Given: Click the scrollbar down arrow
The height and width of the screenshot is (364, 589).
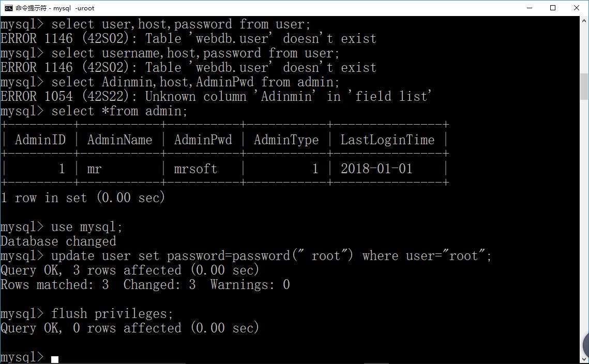Looking at the screenshot, I should pos(584,359).
